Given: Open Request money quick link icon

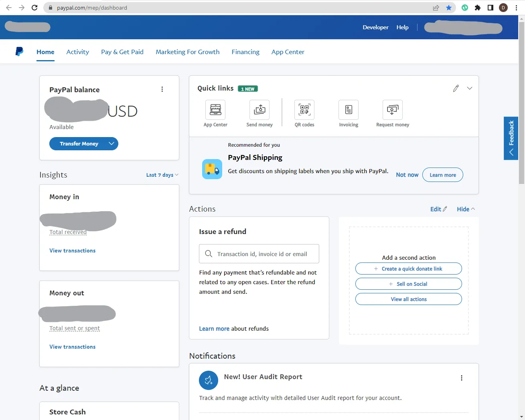Looking at the screenshot, I should point(393,110).
